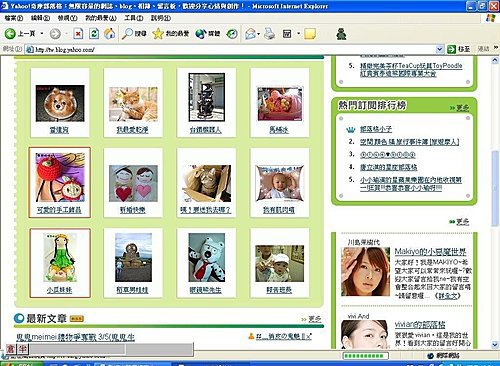Open the vivian的部落格 link
Screen dimensions: 500x366
pyautogui.click(x=420, y=324)
